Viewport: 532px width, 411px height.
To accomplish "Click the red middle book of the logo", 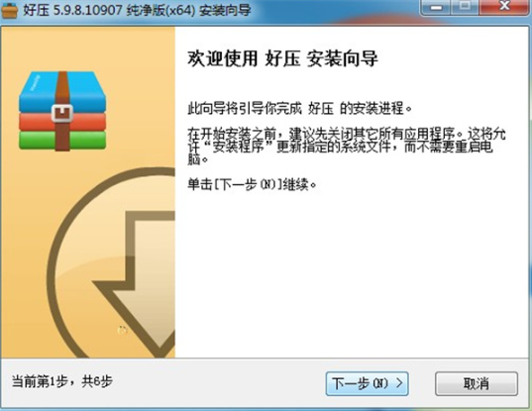I will (x=62, y=122).
